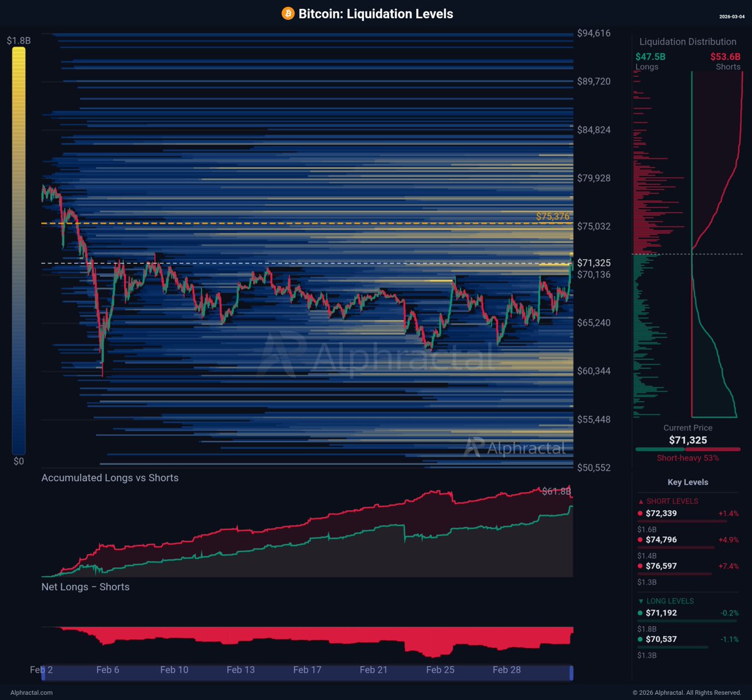Click the $65,240 price axis label
This screenshot has width=752, height=700.
(x=593, y=323)
